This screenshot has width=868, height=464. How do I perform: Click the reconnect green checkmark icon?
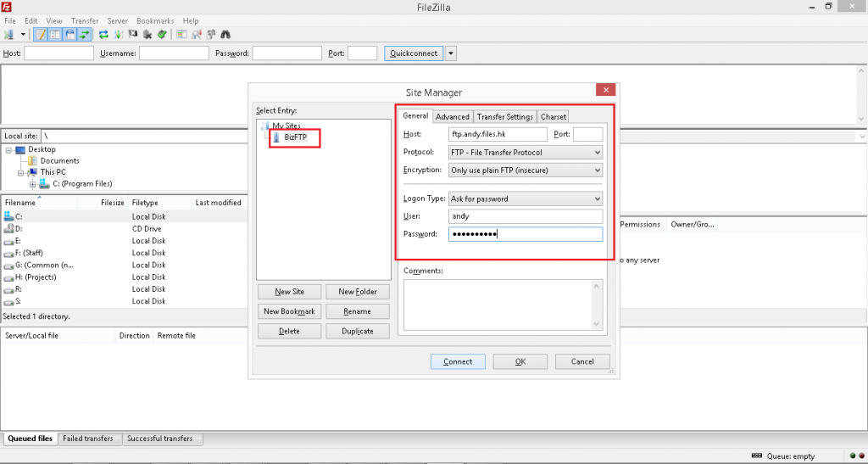point(162,34)
